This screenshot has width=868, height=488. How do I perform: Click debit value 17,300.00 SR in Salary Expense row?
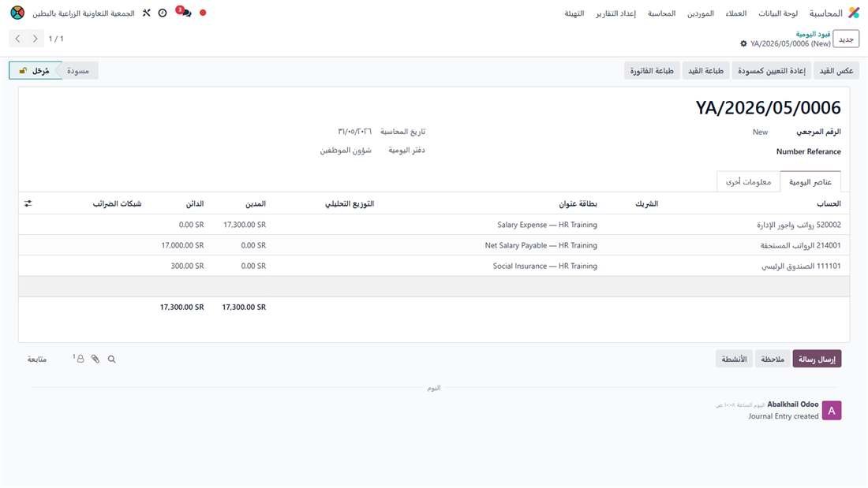coord(245,225)
